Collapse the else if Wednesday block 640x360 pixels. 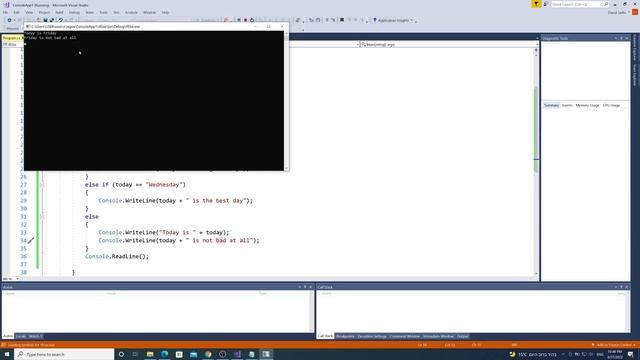click(x=42, y=185)
